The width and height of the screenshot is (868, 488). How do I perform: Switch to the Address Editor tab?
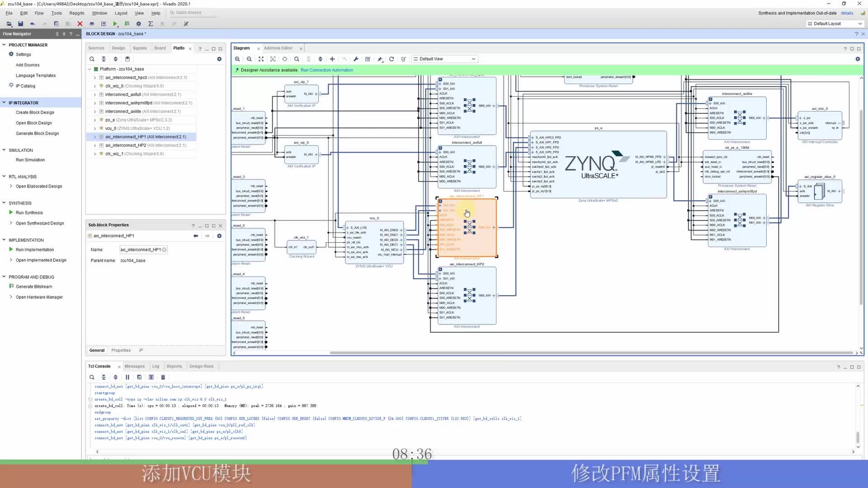[x=278, y=48]
